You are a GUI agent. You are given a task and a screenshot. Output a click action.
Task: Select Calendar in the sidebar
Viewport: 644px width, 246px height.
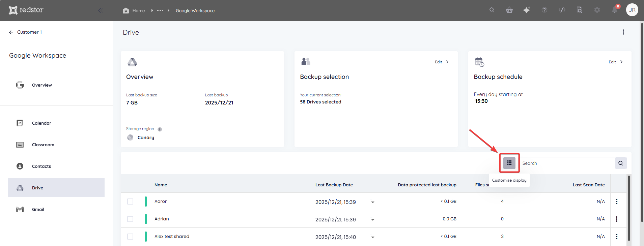point(56,123)
